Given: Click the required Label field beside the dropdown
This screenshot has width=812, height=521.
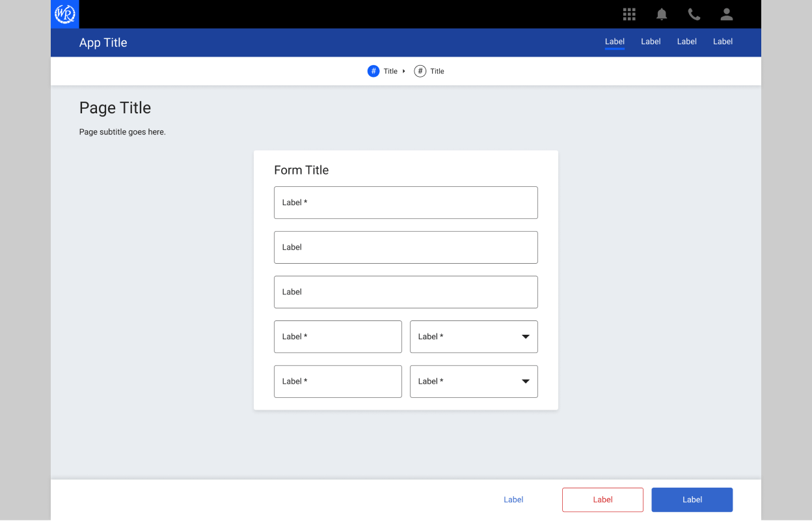Looking at the screenshot, I should (x=338, y=337).
